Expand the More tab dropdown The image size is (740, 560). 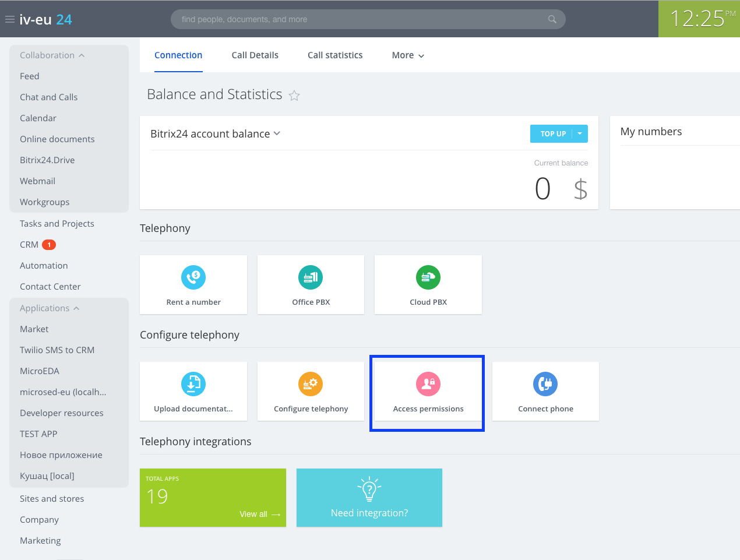pos(408,55)
